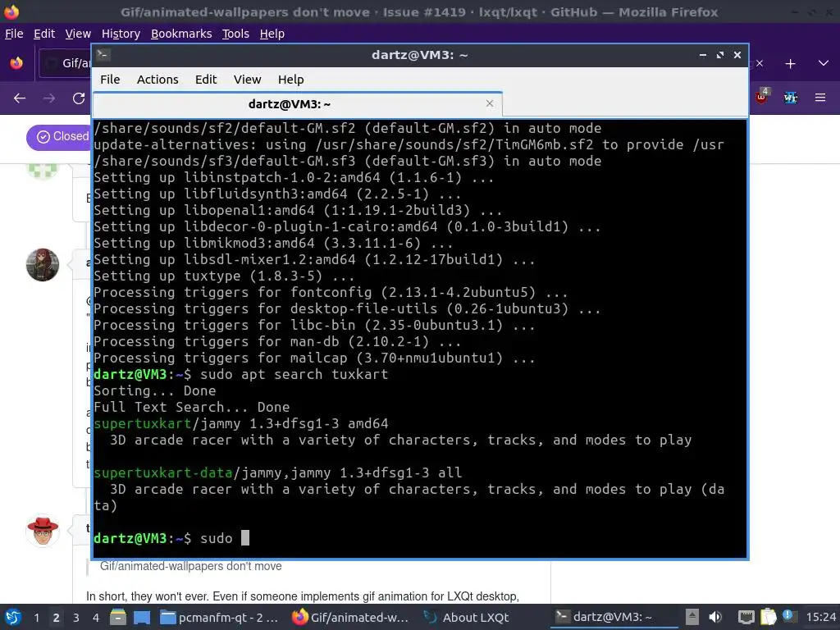Image resolution: width=840 pixels, height=630 pixels.
Task: Open a new Firefox tab
Action: click(x=790, y=64)
